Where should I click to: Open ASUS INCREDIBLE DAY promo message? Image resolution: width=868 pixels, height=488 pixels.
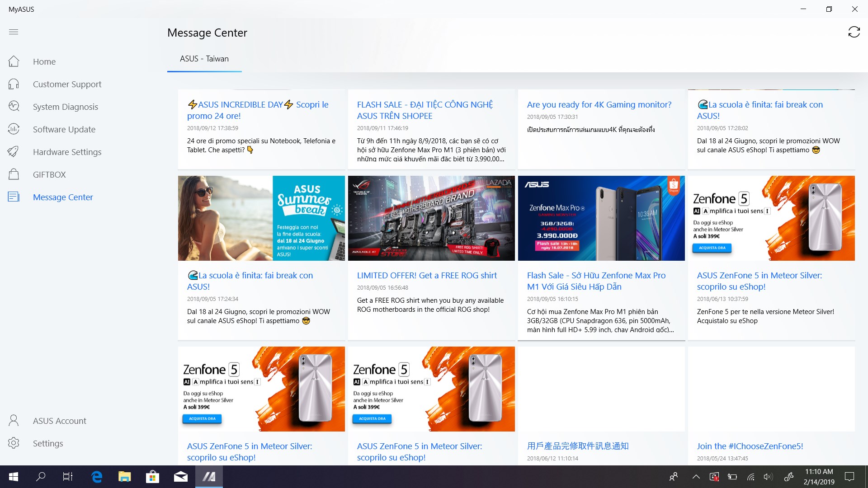pyautogui.click(x=258, y=110)
